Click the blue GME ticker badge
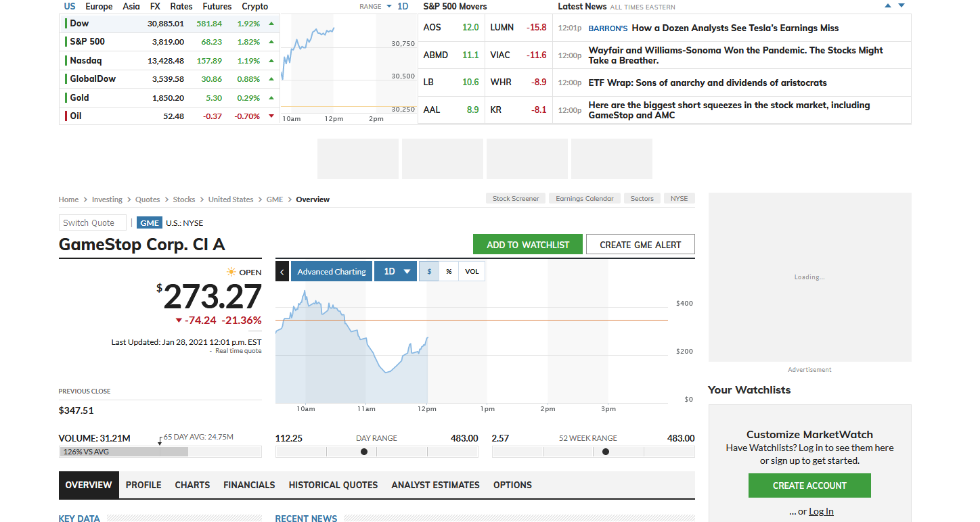The width and height of the screenshot is (980, 522). [150, 222]
